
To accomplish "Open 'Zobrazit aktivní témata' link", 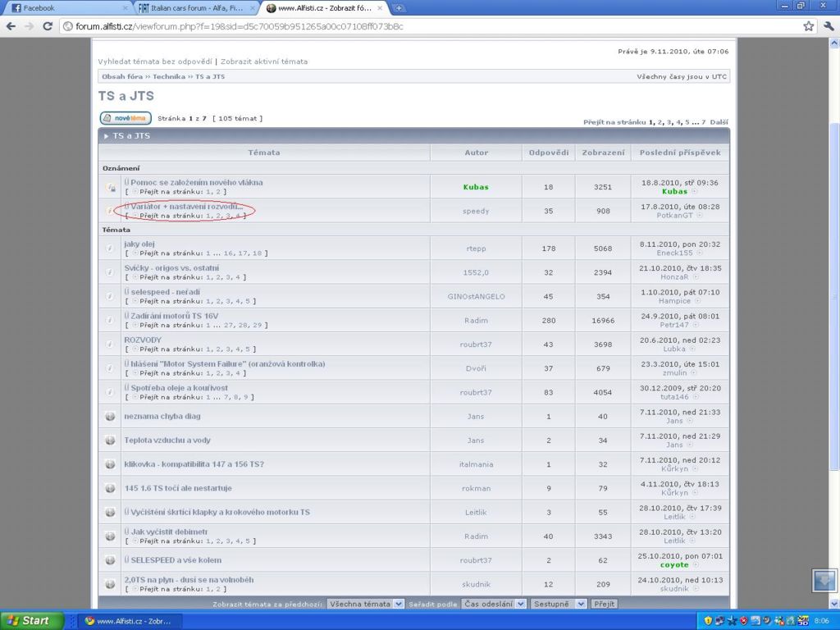I will point(264,62).
